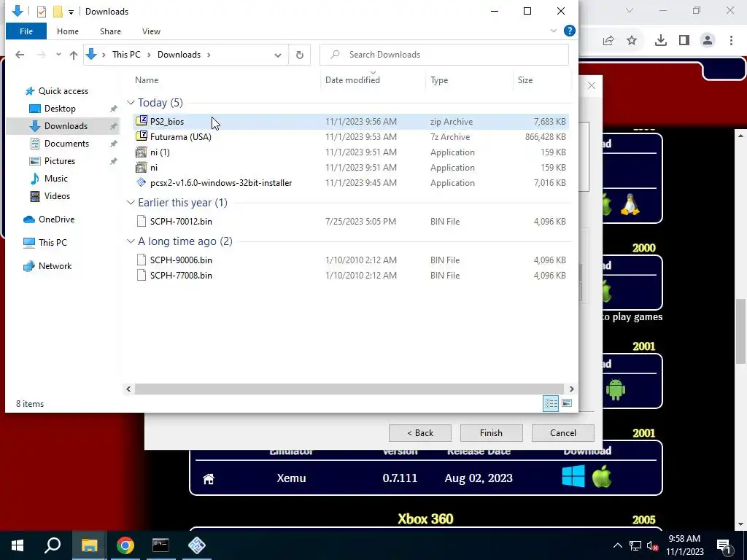Click the Cancel button in installer
747x560 pixels.
pyautogui.click(x=562, y=433)
